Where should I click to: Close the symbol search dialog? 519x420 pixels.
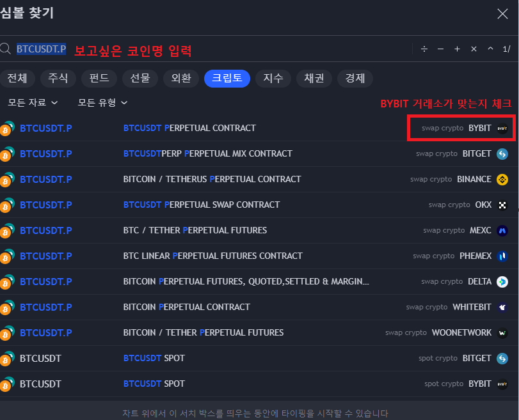click(502, 13)
